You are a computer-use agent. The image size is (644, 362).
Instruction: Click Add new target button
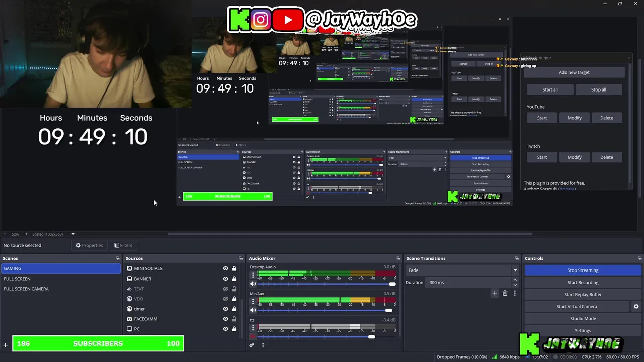[x=574, y=72]
